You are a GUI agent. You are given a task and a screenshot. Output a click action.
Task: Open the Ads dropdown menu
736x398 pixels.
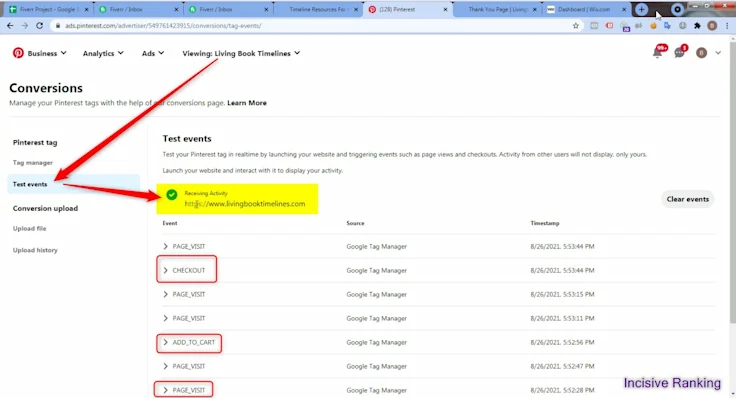pos(153,54)
